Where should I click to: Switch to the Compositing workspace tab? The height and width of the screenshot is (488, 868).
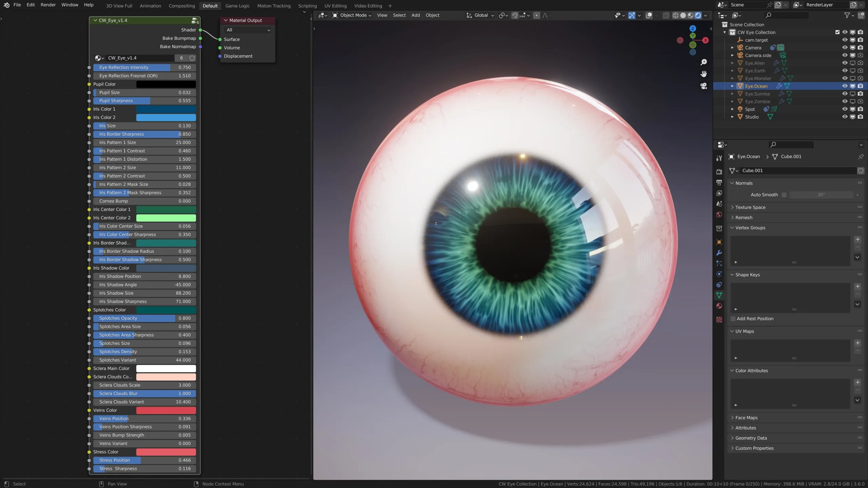[182, 6]
